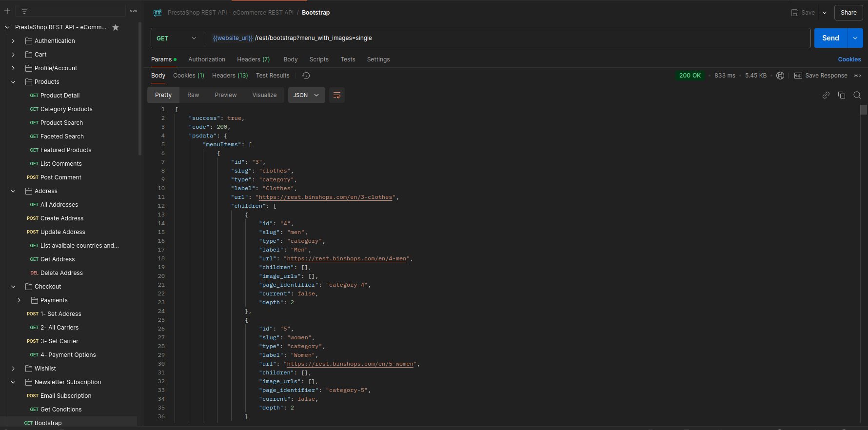Image resolution: width=868 pixels, height=430 pixels.
Task: Expand the Cart folder
Action: pyautogui.click(x=13, y=55)
